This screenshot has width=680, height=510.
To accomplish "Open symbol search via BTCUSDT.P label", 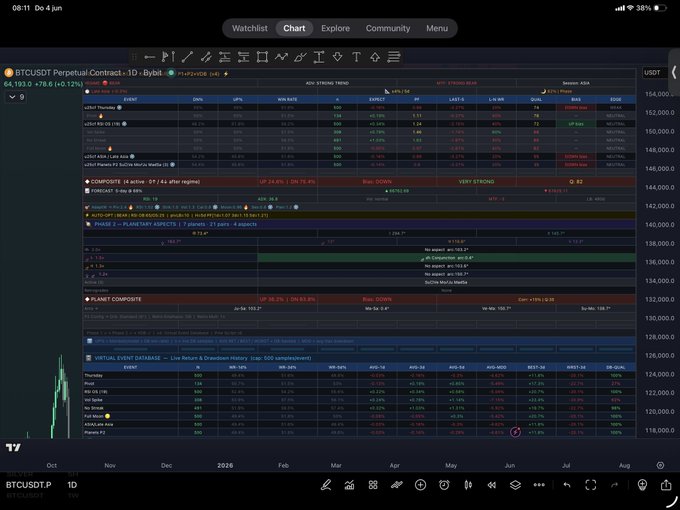I will (x=28, y=485).
